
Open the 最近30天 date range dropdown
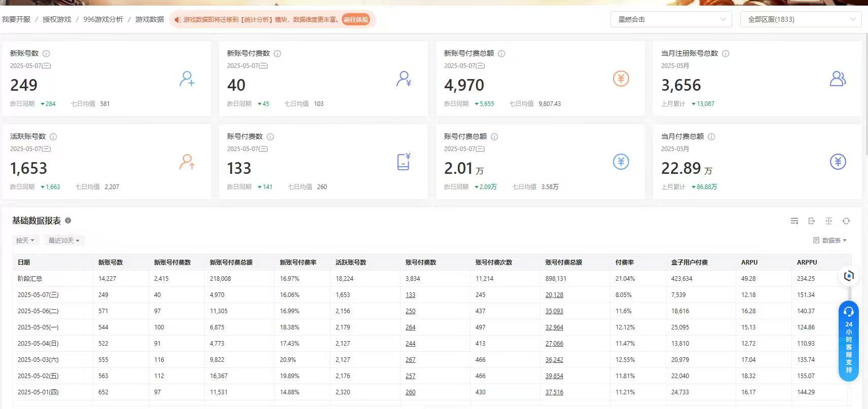(x=64, y=241)
